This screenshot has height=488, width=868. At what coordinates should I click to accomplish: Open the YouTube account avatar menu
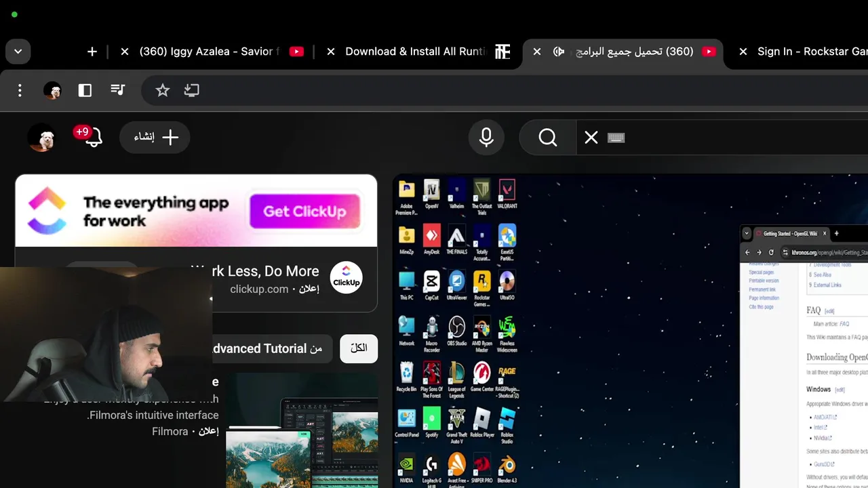(x=41, y=138)
